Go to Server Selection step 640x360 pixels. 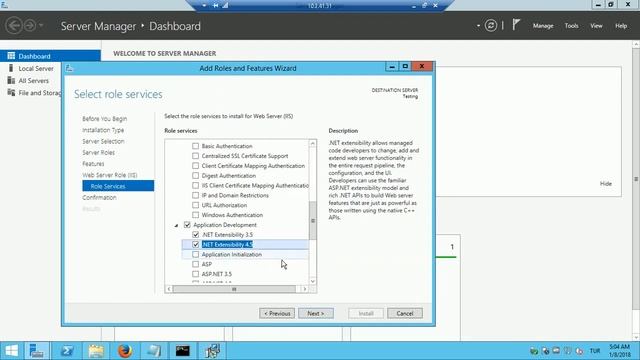pyautogui.click(x=103, y=141)
